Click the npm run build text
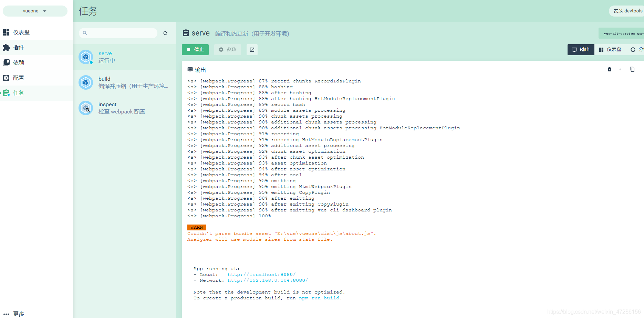This screenshot has height=318, width=644. tap(319, 298)
